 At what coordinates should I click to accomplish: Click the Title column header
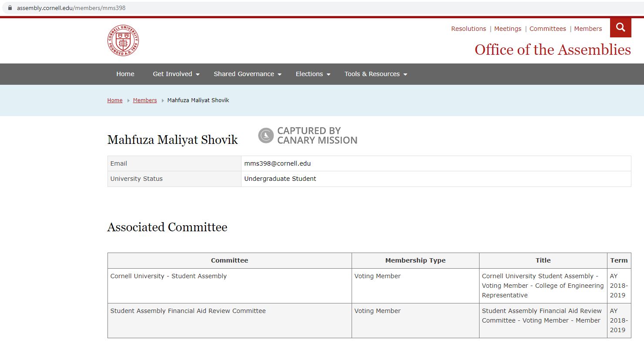point(543,260)
